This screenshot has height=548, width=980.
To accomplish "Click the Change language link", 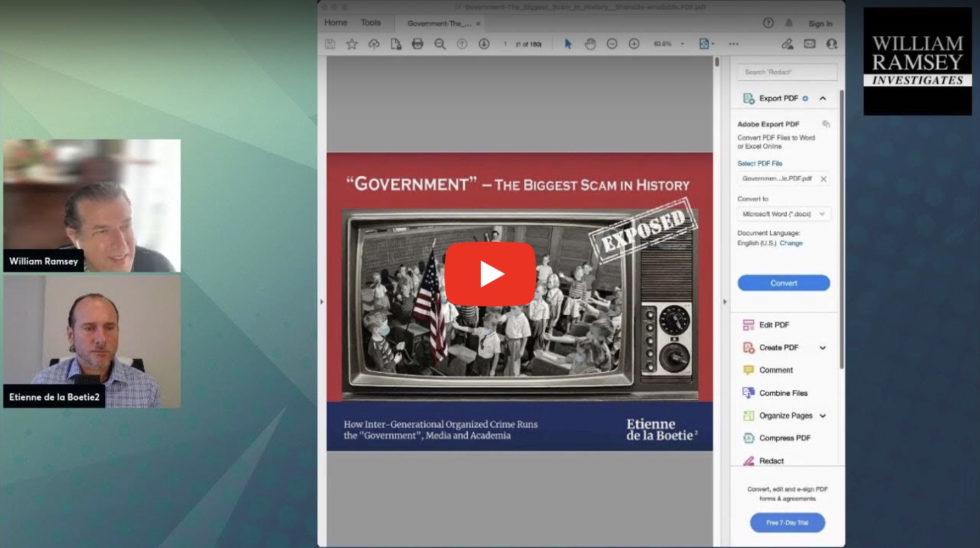I will point(791,243).
